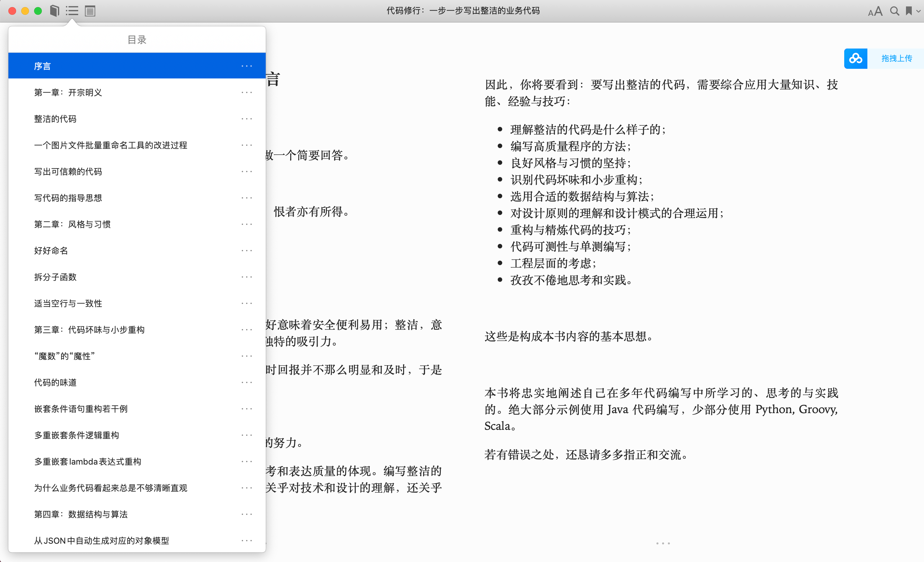Click the cloud upload icon
The width and height of the screenshot is (924, 562).
click(855, 59)
